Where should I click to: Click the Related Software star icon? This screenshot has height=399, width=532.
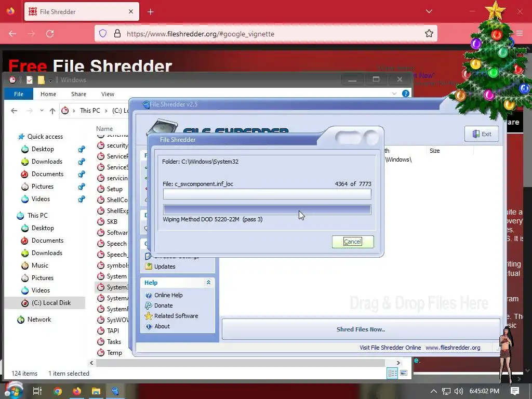tap(148, 316)
